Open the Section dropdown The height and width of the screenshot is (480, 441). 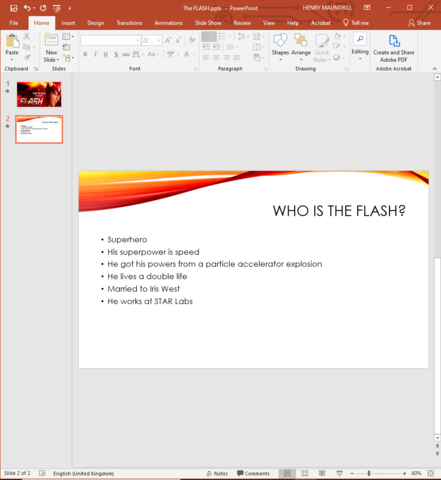(x=68, y=58)
